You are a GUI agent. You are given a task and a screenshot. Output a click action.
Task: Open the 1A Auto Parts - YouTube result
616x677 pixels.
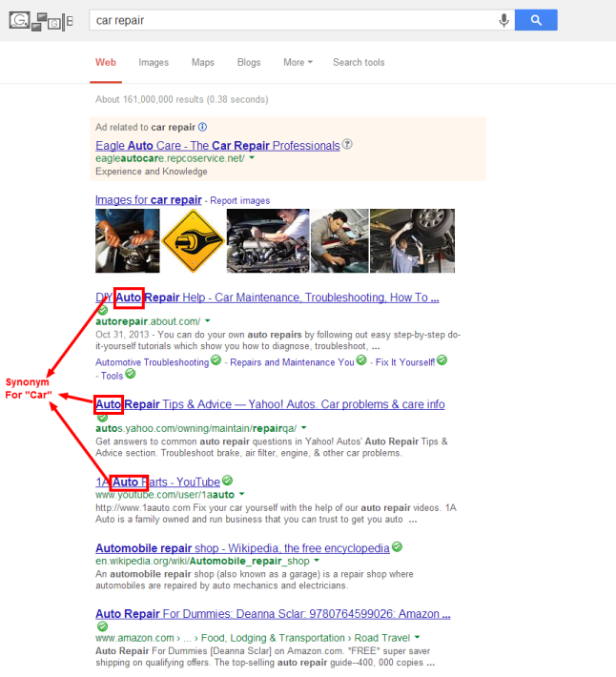click(x=158, y=482)
